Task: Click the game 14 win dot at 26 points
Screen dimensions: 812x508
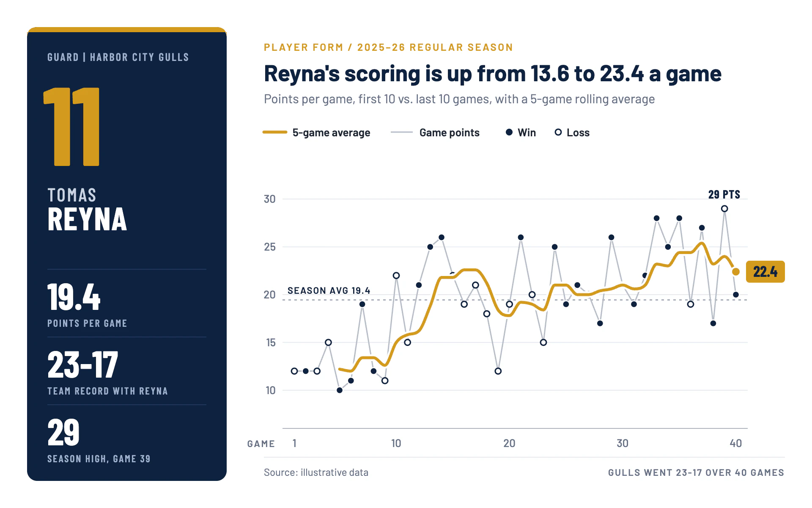Action: click(442, 237)
